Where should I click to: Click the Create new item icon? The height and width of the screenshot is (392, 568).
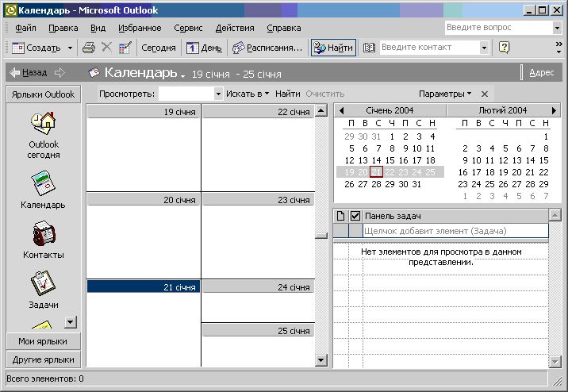pyautogui.click(x=17, y=48)
